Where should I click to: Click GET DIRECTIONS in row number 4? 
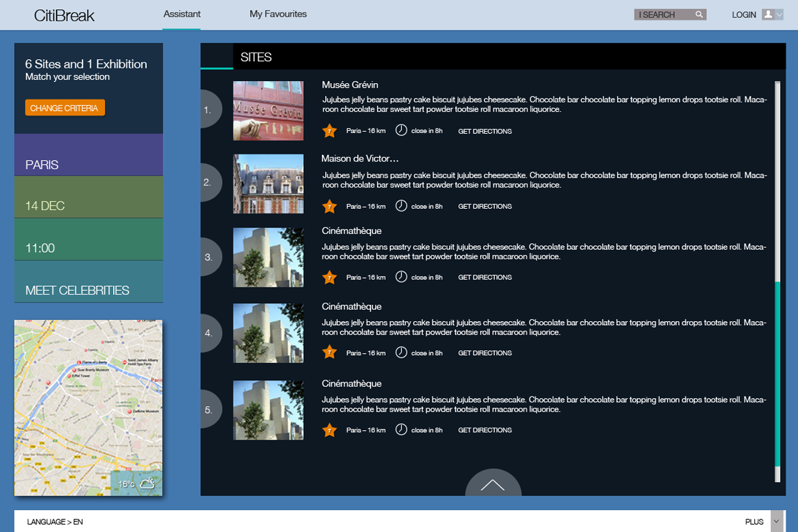[x=485, y=354]
